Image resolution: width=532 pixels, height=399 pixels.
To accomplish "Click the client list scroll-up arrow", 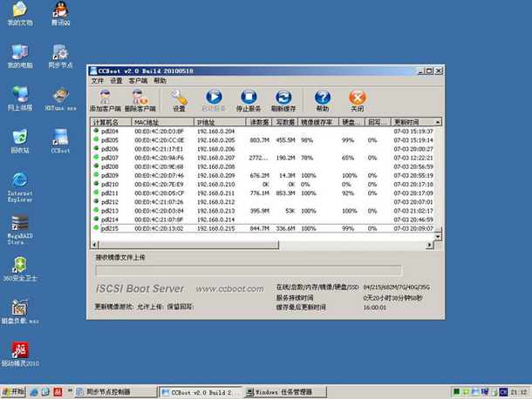I will (x=438, y=122).
